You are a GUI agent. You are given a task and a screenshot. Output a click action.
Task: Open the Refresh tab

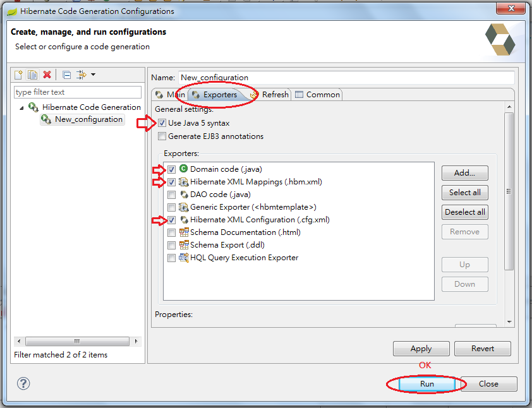pos(270,95)
